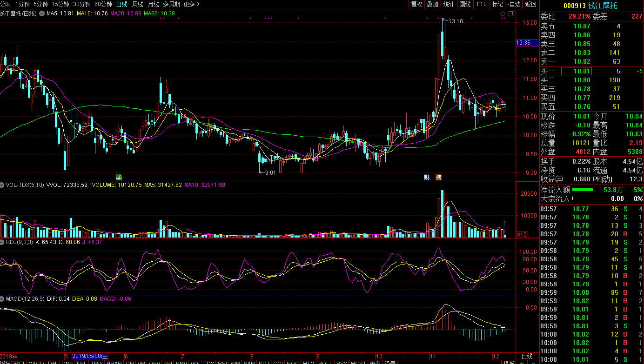
Task: Toggle 复权 price adjustment
Action: pos(416,4)
